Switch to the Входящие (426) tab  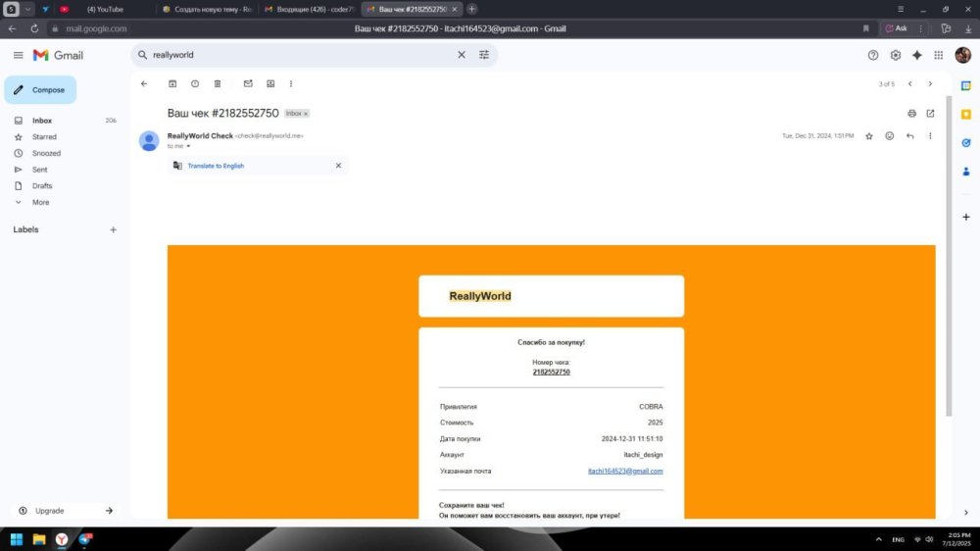click(x=310, y=10)
